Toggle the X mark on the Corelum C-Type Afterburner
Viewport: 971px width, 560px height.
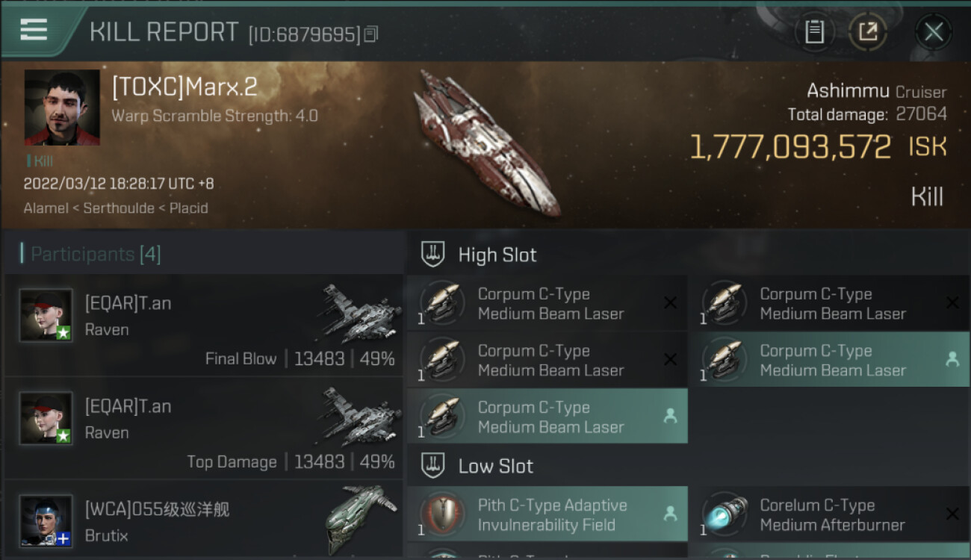click(952, 514)
